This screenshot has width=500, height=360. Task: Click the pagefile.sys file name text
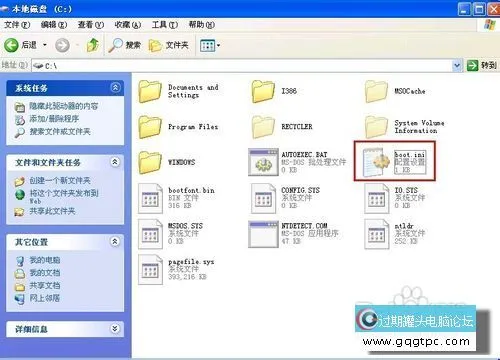[x=191, y=262]
